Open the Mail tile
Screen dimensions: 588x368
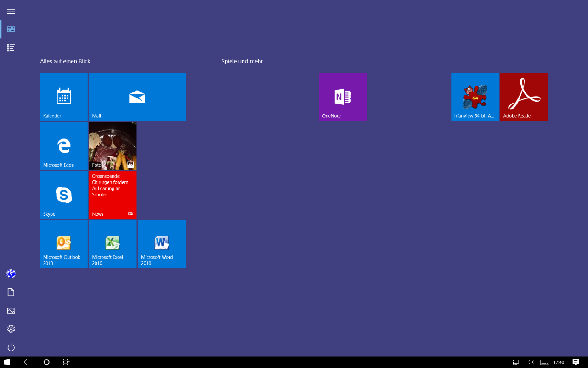tap(137, 97)
